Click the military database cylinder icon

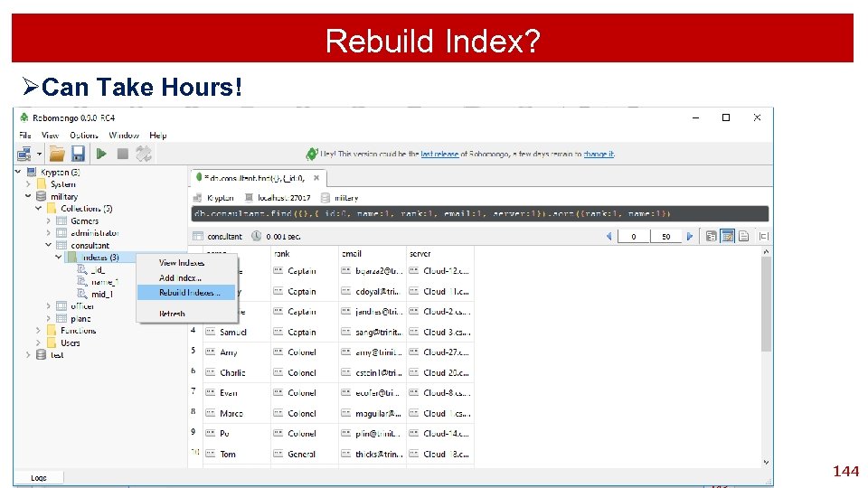[41, 196]
